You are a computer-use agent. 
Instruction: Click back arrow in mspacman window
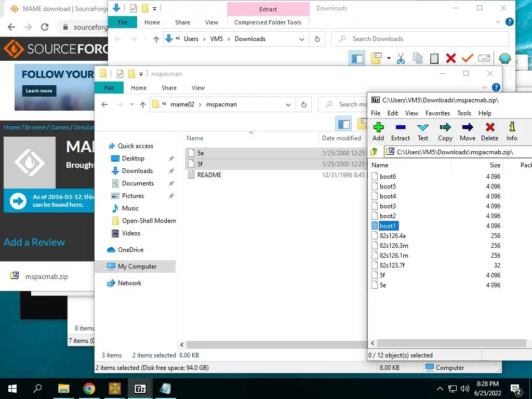point(104,104)
